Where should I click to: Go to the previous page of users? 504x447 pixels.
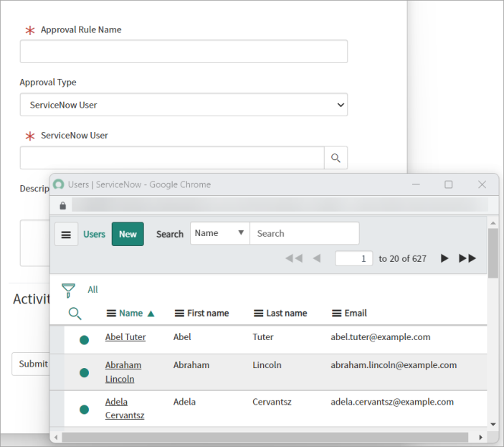[317, 258]
